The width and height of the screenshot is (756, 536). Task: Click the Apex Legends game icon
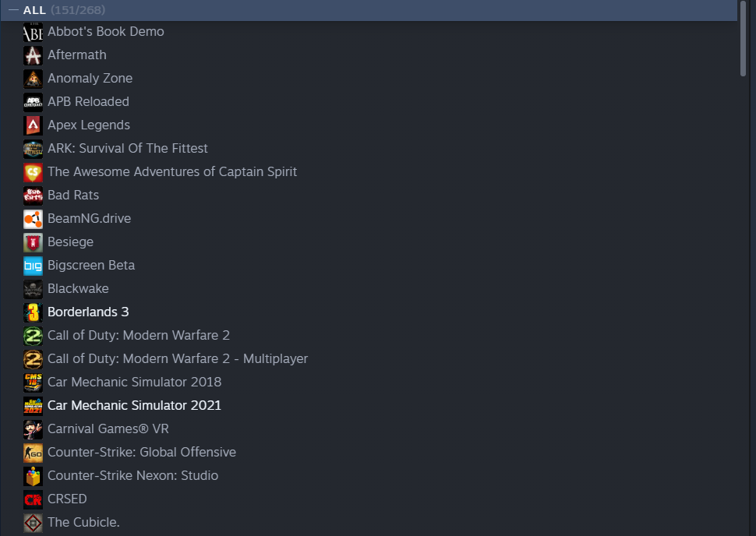click(33, 125)
